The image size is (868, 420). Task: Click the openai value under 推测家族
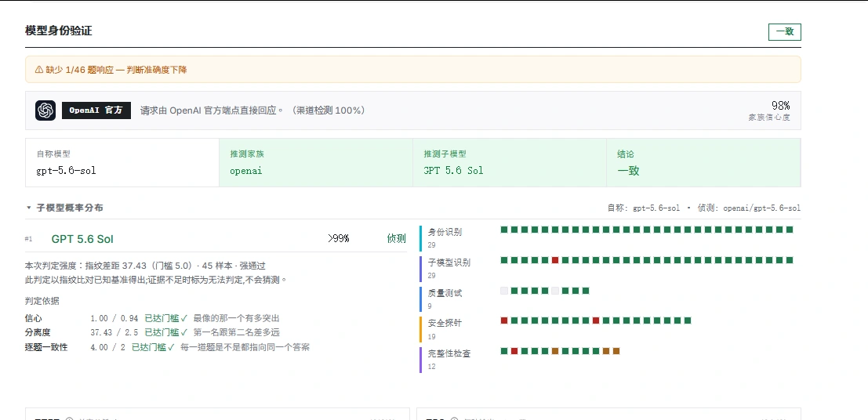[x=245, y=171]
